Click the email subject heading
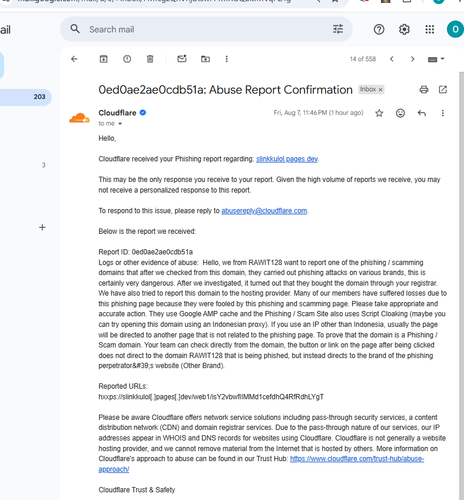The image size is (464, 500). tap(225, 90)
